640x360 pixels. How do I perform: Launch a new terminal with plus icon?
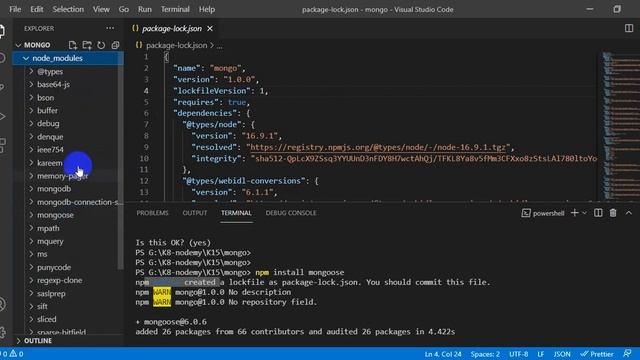[574, 213]
